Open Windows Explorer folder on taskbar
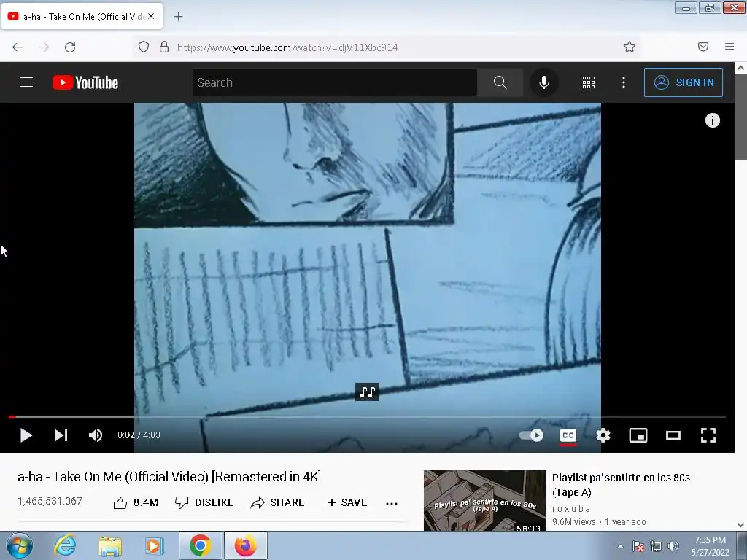This screenshot has height=560, width=747. click(x=110, y=545)
